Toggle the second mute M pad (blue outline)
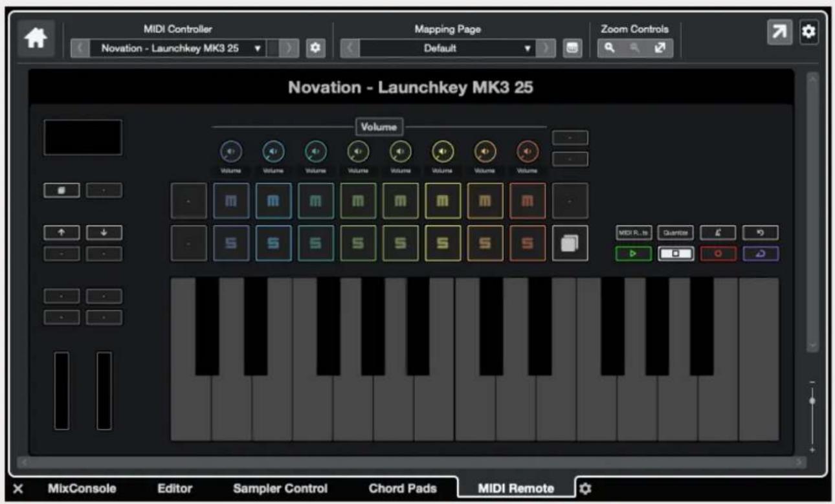 pyautogui.click(x=274, y=201)
